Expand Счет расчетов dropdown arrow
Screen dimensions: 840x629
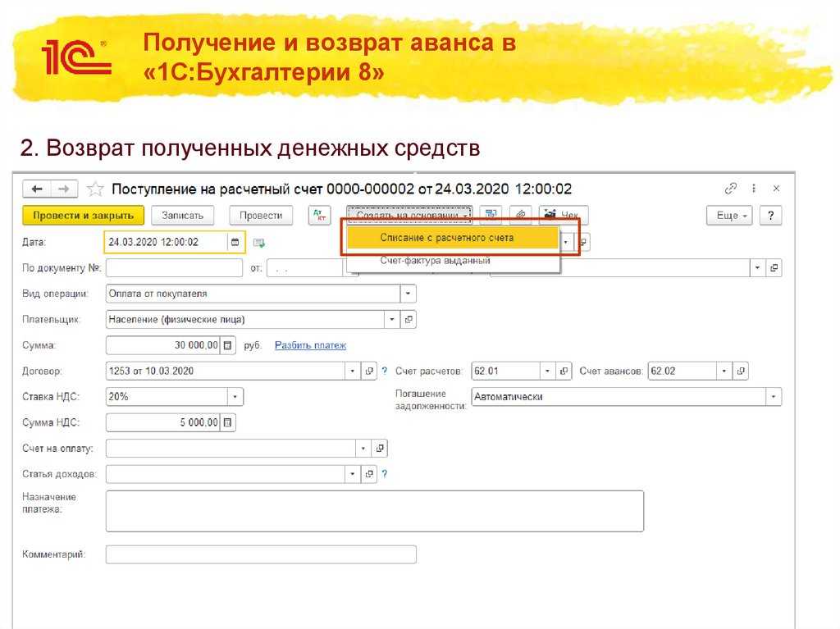547,371
